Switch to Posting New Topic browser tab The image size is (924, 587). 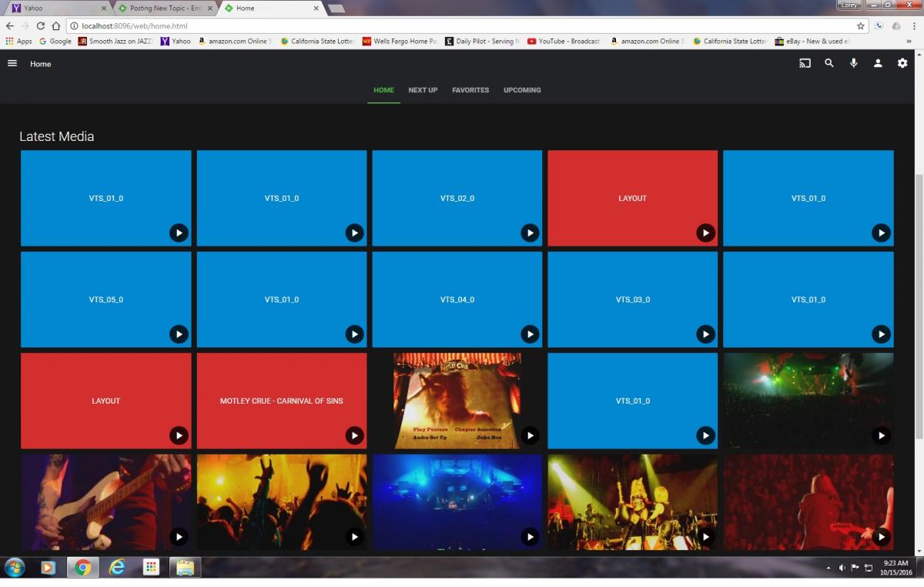click(x=165, y=8)
